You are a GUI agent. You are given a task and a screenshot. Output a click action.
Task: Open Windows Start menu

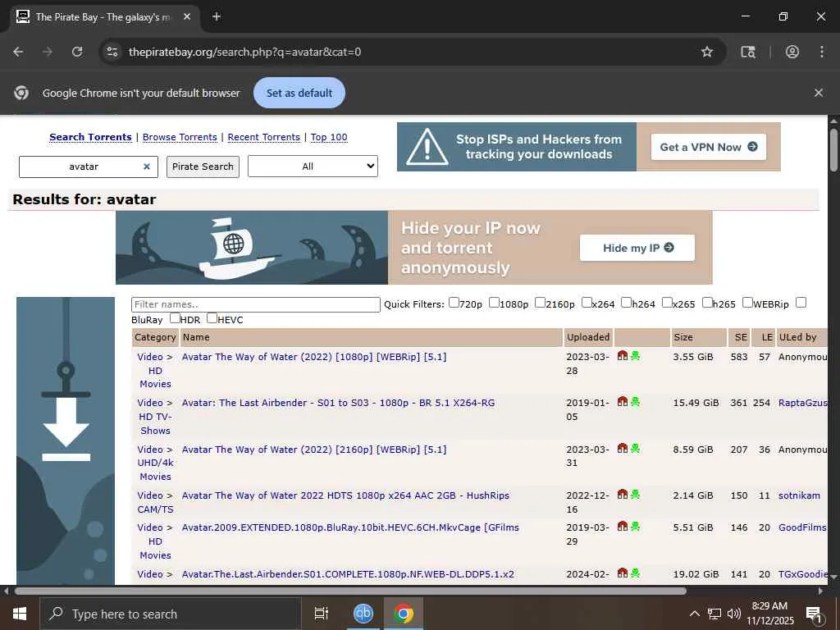(20, 614)
